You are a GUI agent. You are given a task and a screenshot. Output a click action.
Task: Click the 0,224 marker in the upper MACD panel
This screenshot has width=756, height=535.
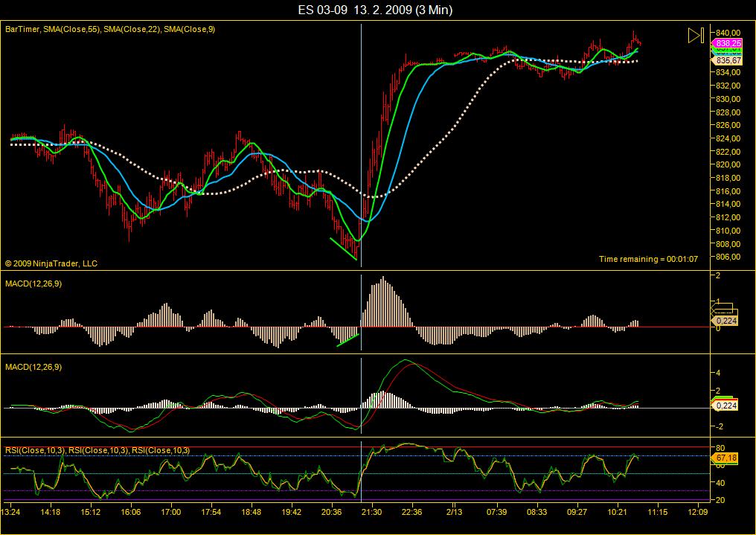point(725,321)
